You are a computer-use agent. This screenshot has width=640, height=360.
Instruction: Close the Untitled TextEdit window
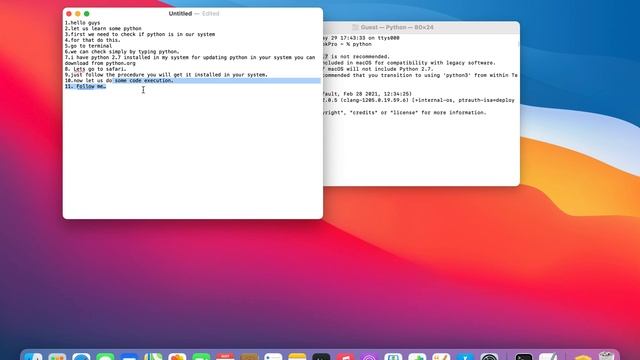pyautogui.click(x=69, y=13)
